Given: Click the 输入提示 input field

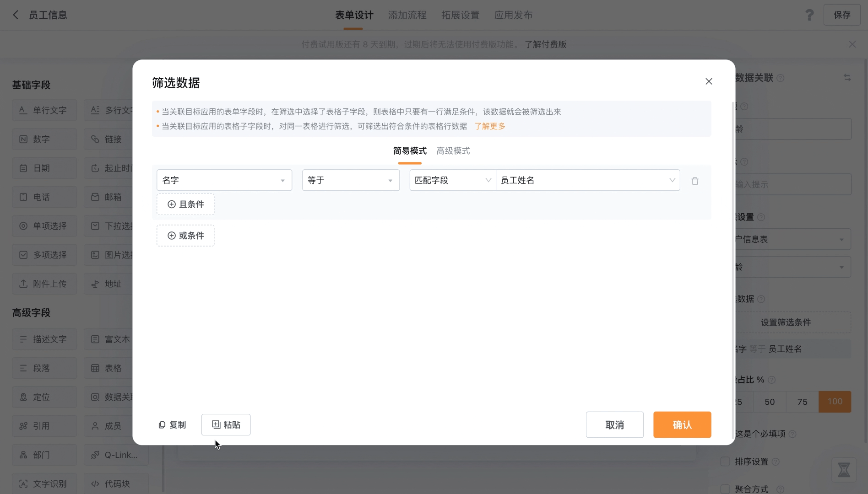Looking at the screenshot, I should [x=793, y=184].
